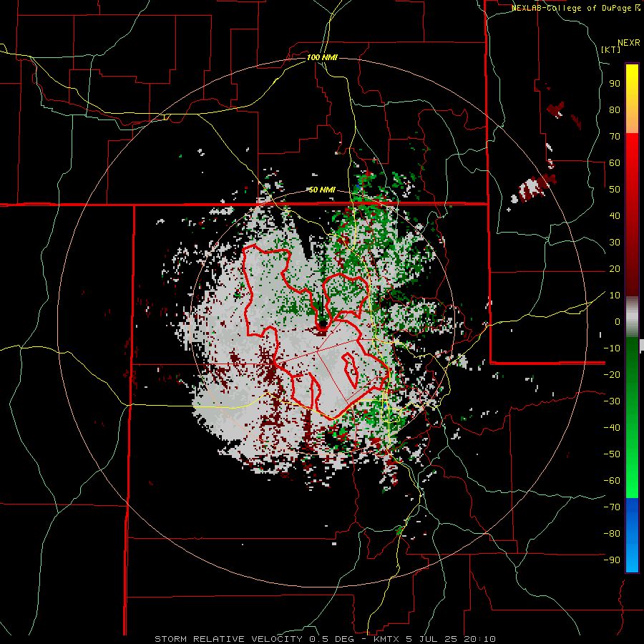
Task: Select the 50 value on velocity scale
Action: click(615, 190)
